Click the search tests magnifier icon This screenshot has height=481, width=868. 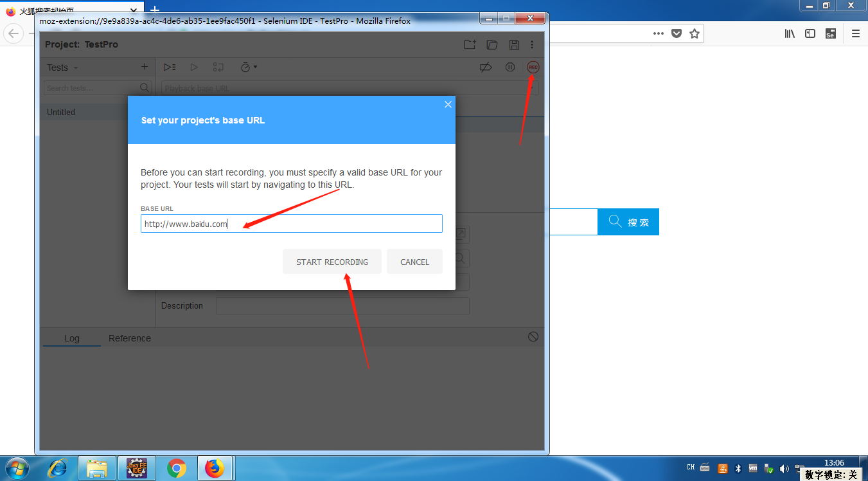click(x=145, y=87)
